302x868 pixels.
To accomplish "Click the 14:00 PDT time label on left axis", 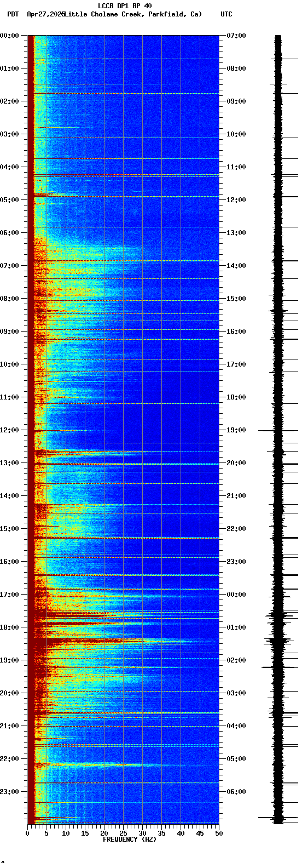I will coord(9,496).
